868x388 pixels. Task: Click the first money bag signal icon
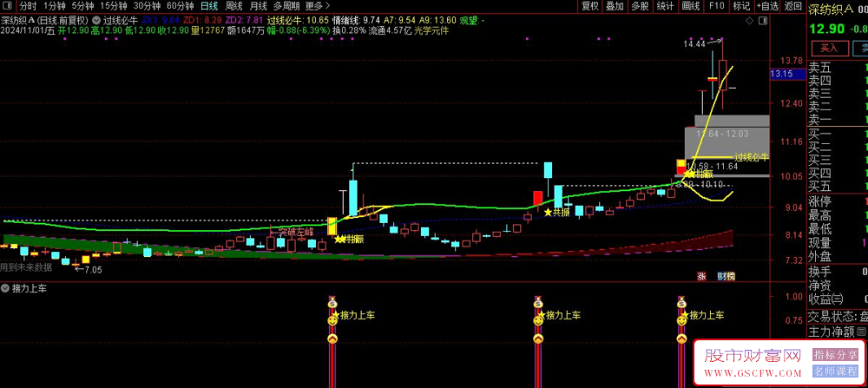[x=332, y=303]
